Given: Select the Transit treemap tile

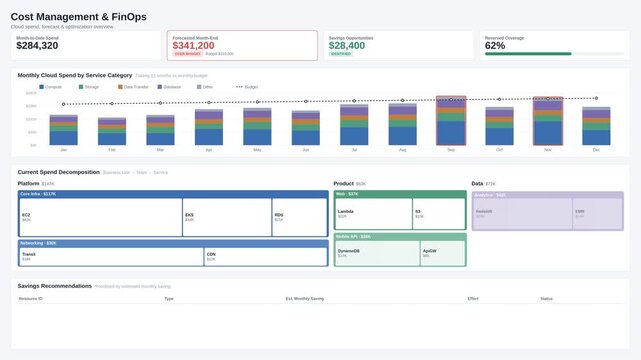Looking at the screenshot, I should click(111, 257).
